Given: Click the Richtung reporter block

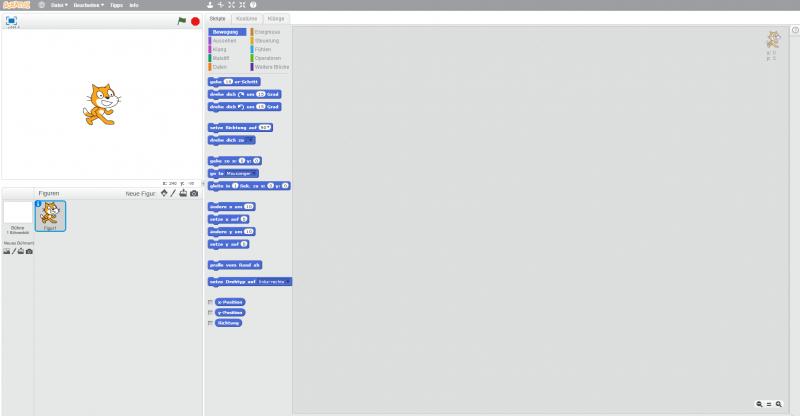Looking at the screenshot, I should 228,323.
